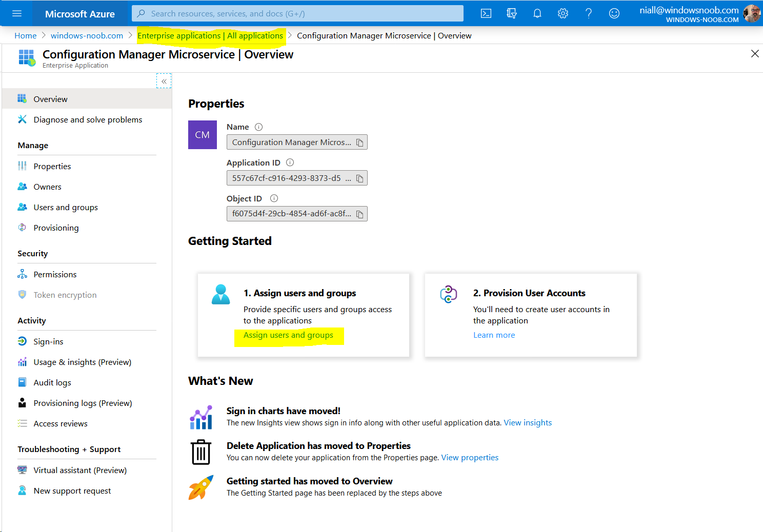Click the Enterprise Application grid icon
763x532 pixels.
click(27, 58)
